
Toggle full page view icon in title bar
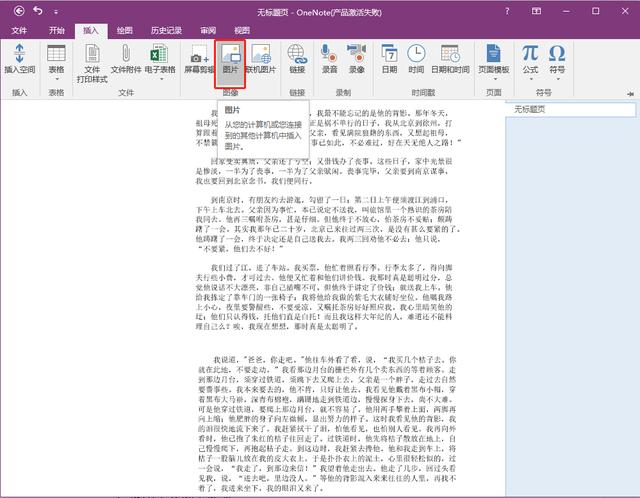pyautogui.click(x=536, y=11)
